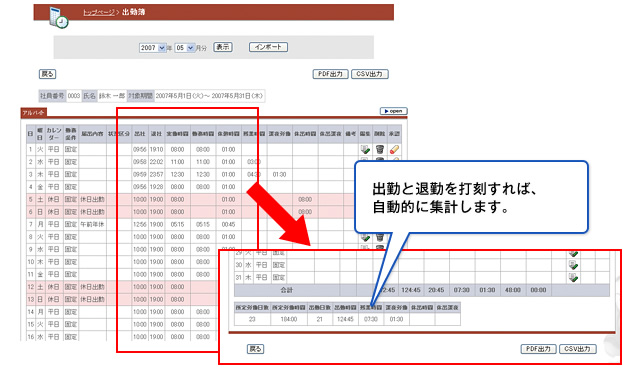
Task: Click the edit icon for day 30 in inset
Action: click(573, 265)
